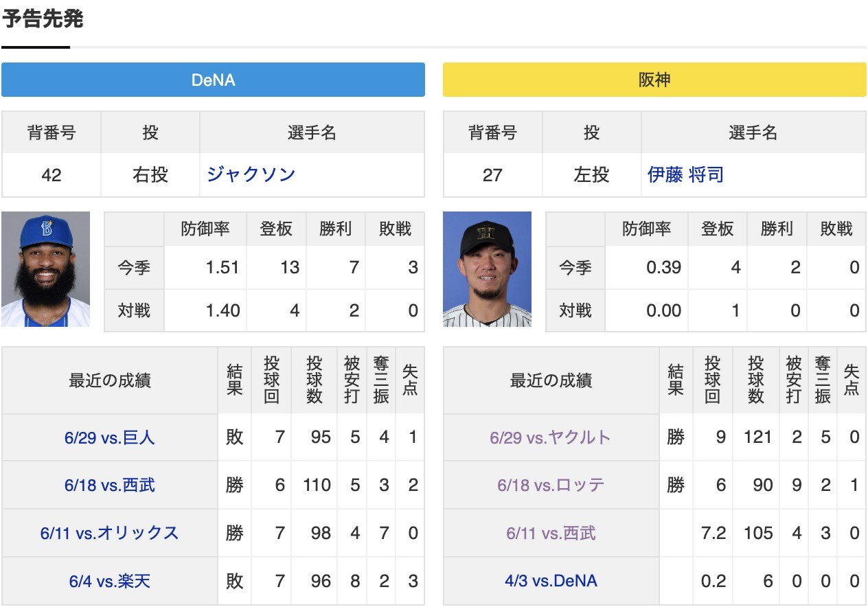Open the 6/11 vs.西武 game link

tap(551, 534)
